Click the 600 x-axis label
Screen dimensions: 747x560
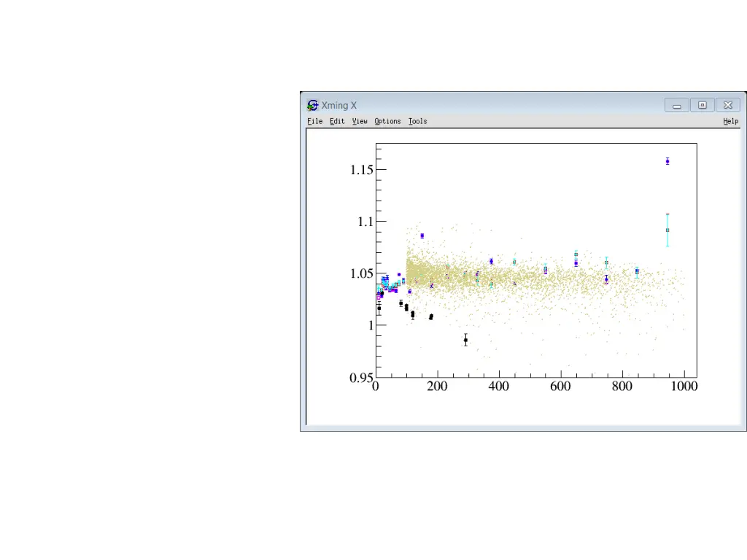point(560,386)
